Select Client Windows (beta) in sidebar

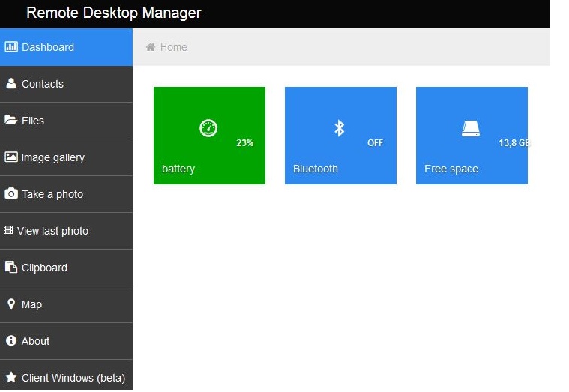click(x=73, y=378)
